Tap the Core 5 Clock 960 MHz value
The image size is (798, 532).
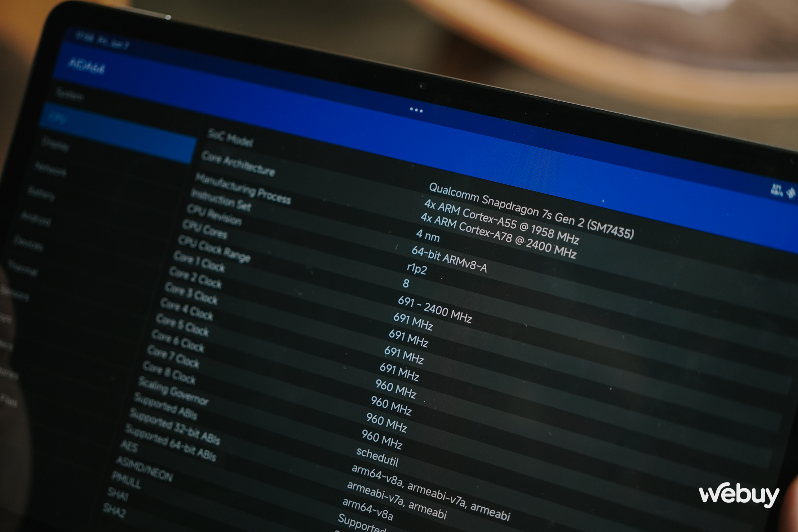click(x=396, y=389)
